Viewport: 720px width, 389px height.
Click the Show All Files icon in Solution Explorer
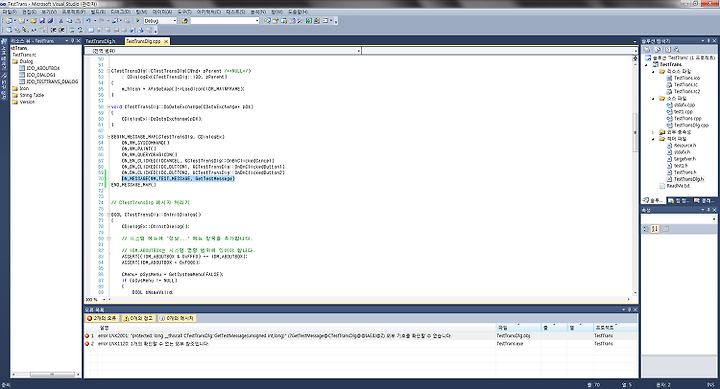658,49
